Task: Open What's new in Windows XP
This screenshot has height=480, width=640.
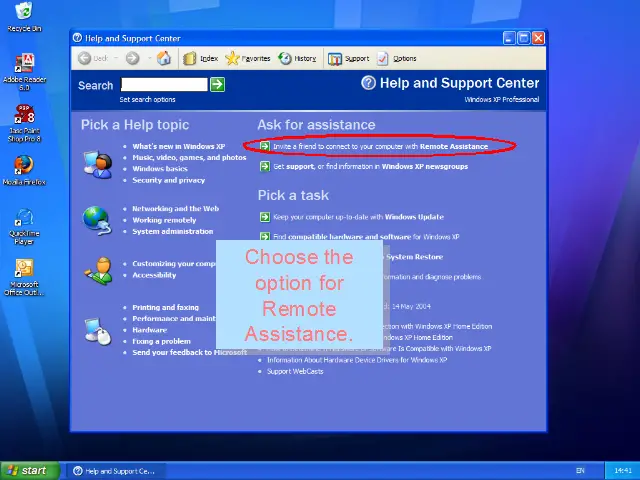Action: (x=179, y=147)
